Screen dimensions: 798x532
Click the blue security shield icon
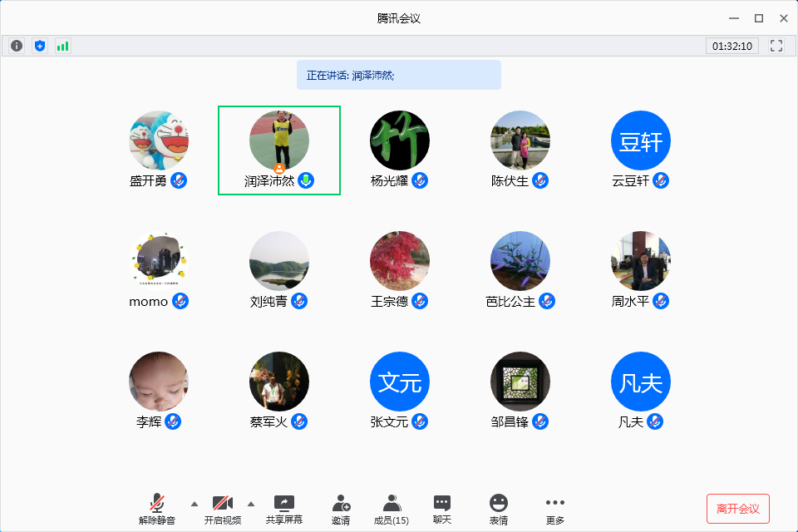pos(40,46)
